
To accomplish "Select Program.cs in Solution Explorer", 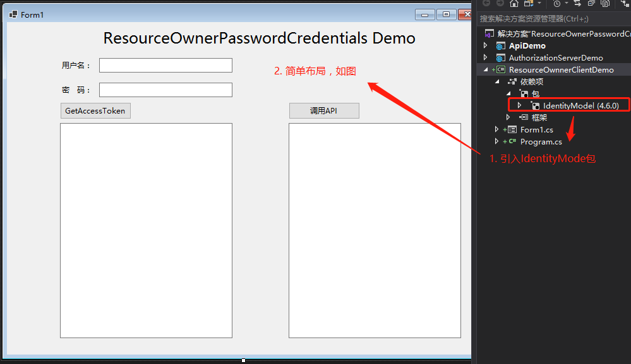I will [x=541, y=142].
